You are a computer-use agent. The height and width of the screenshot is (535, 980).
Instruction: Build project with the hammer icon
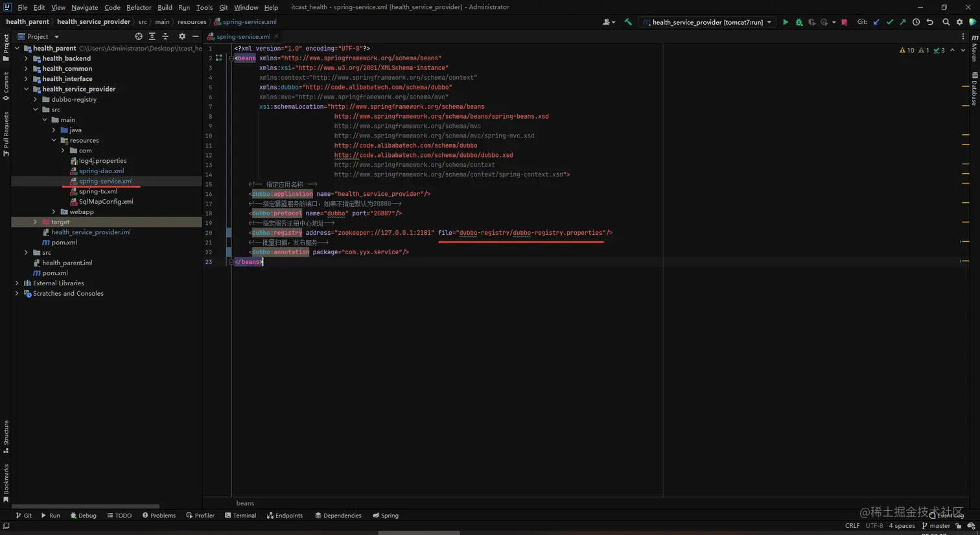(x=628, y=22)
